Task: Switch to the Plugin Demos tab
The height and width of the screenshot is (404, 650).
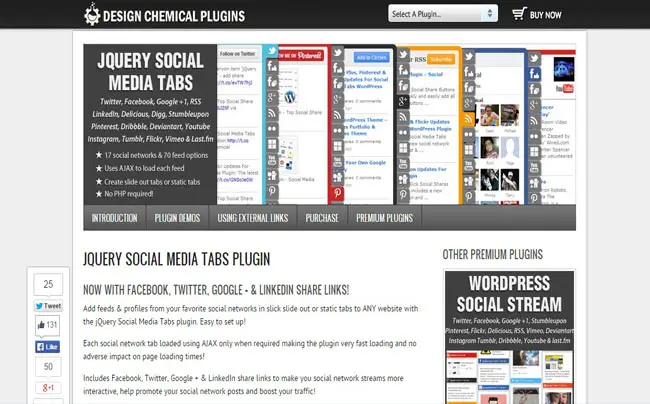Action: [177, 218]
